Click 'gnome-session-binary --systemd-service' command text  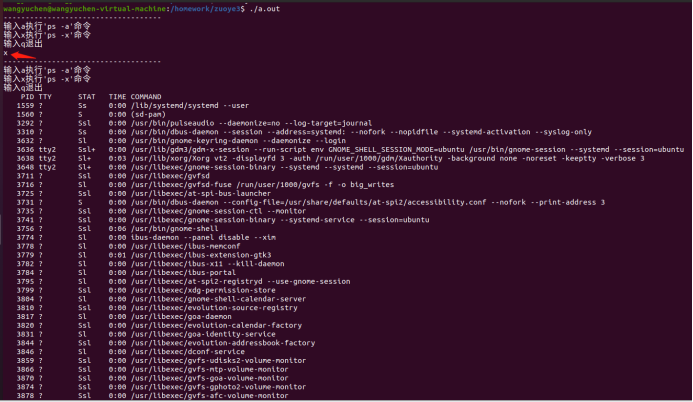click(280, 220)
